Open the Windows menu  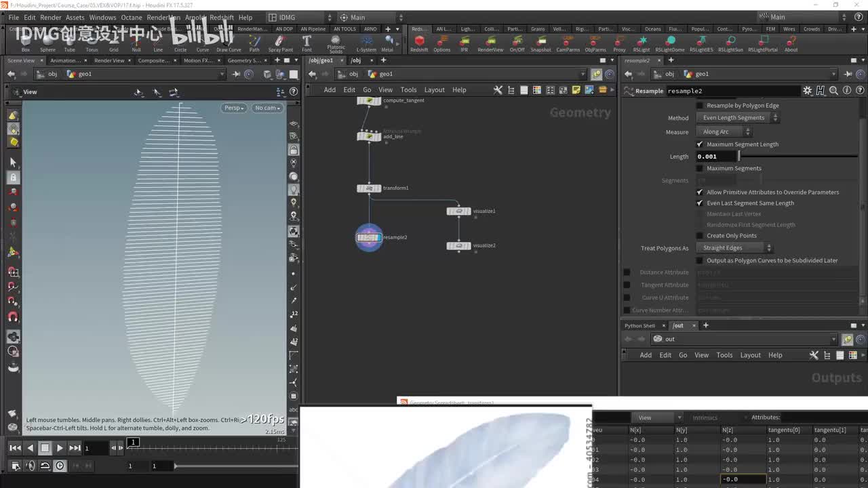click(x=102, y=18)
